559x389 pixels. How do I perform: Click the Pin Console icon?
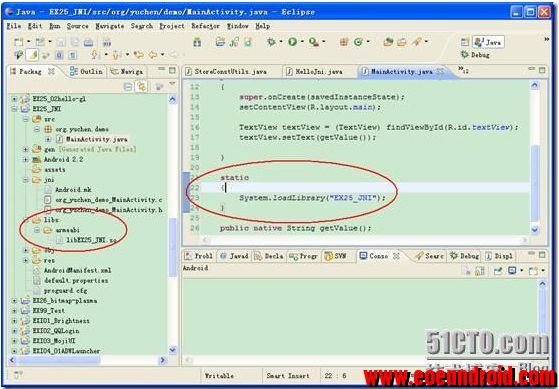(498, 271)
